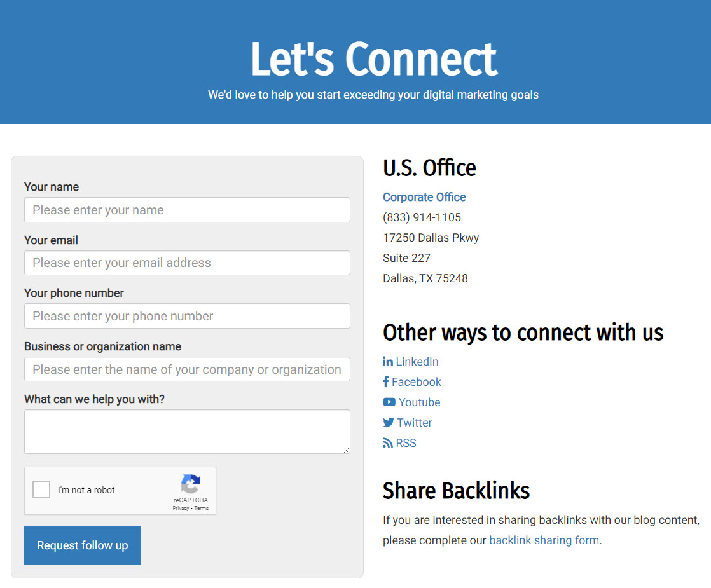Click the Request follow up button
Image resolution: width=711 pixels, height=588 pixels.
pyautogui.click(x=82, y=545)
